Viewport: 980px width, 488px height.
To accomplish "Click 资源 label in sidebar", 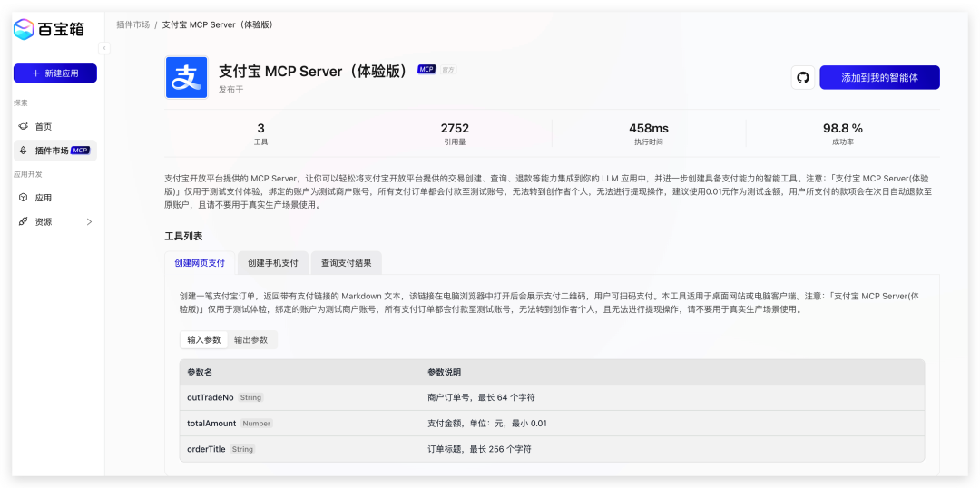I will tap(44, 222).
